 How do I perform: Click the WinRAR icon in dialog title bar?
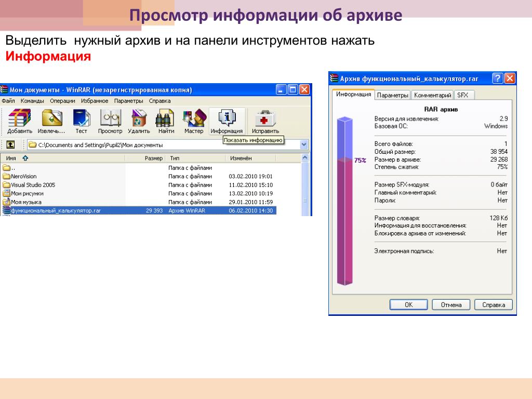pos(334,78)
